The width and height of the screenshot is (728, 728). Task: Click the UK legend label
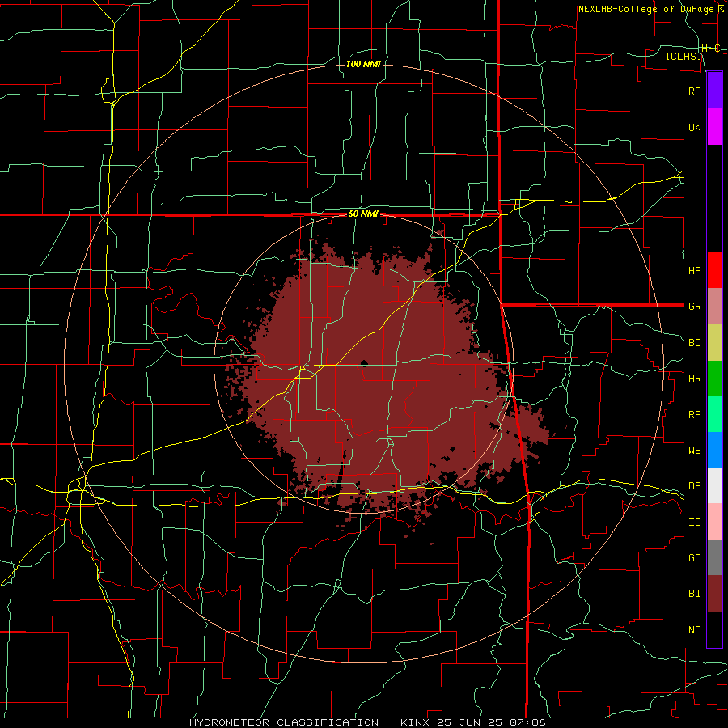pos(695,128)
